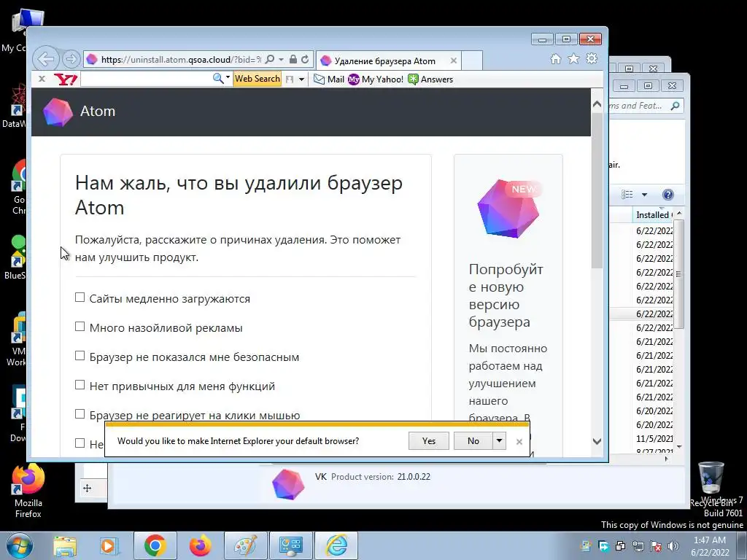
Task: Open Answers on the Yahoo toolbar
Action: (430, 79)
